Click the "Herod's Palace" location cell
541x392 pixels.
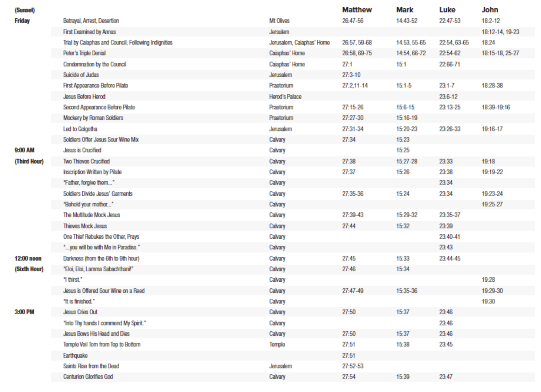(x=285, y=96)
